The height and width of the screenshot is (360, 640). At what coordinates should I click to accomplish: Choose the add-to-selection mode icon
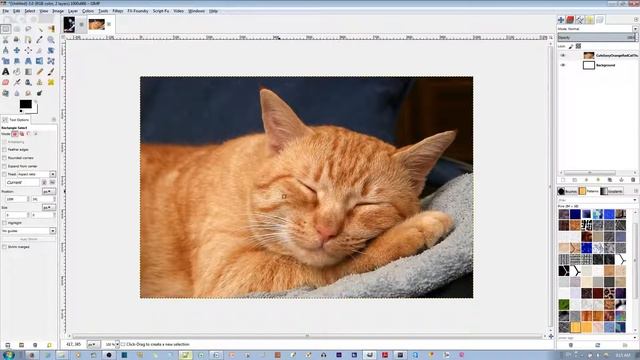pos(22,134)
